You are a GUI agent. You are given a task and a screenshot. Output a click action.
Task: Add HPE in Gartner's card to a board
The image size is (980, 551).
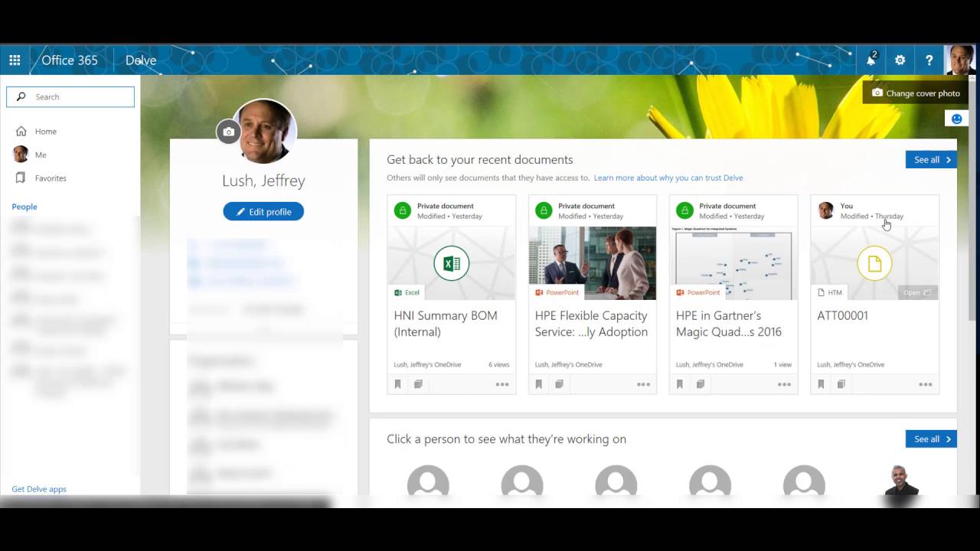coord(700,384)
